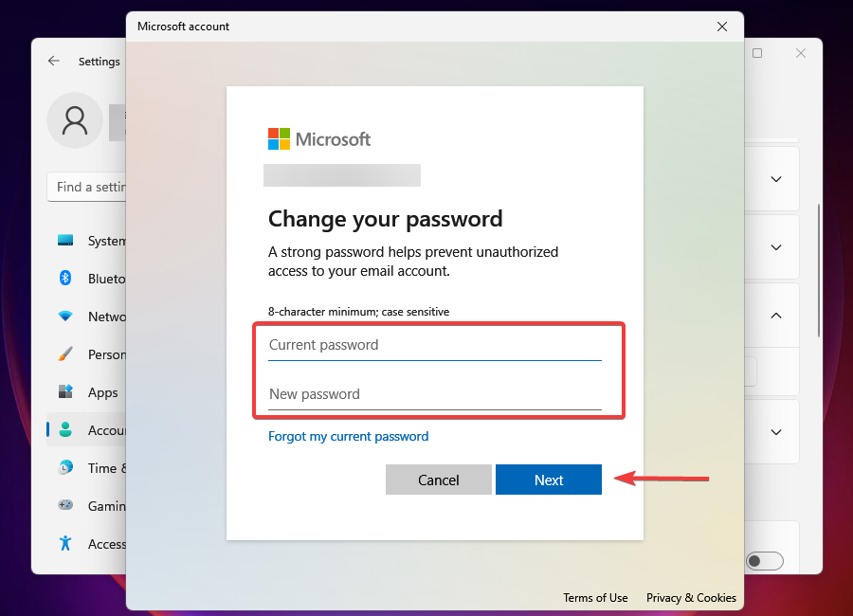The image size is (853, 616).
Task: Select the Network Wi-Fi icon
Action: click(65, 317)
